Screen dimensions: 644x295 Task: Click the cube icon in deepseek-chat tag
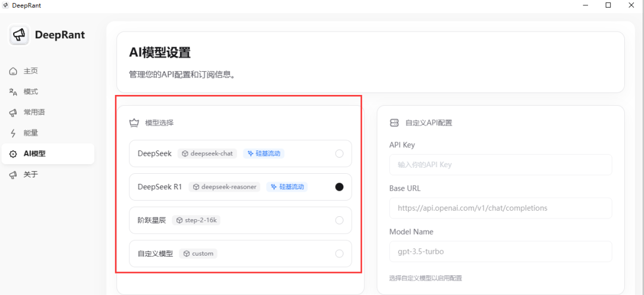click(185, 153)
